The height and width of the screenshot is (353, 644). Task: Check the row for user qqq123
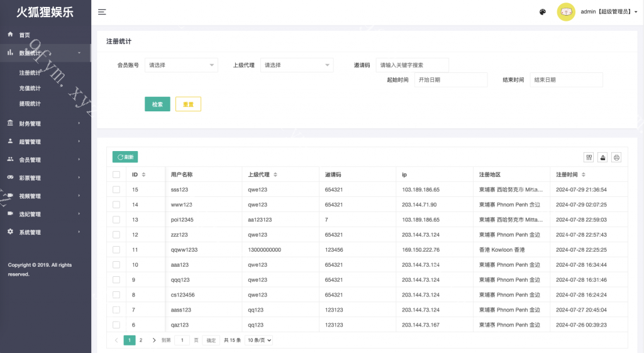pos(116,280)
